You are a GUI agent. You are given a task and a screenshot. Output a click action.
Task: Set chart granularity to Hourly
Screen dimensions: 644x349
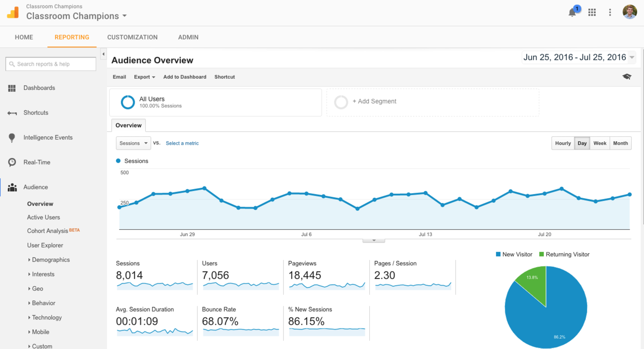(563, 143)
